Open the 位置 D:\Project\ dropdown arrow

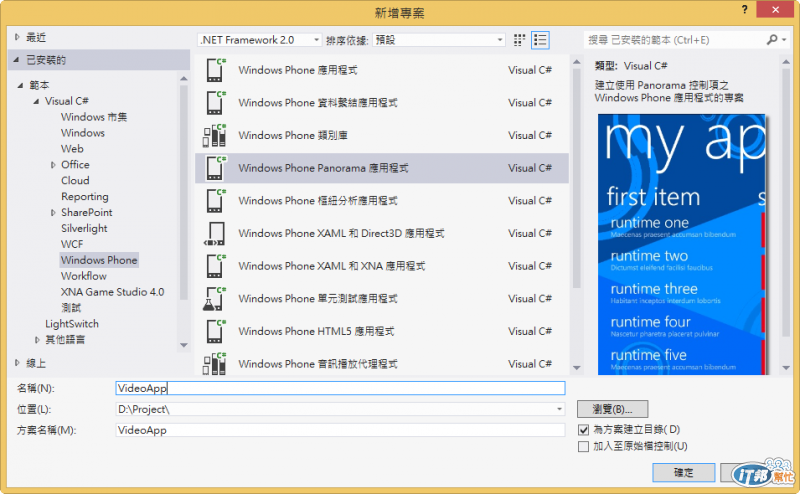coord(559,409)
